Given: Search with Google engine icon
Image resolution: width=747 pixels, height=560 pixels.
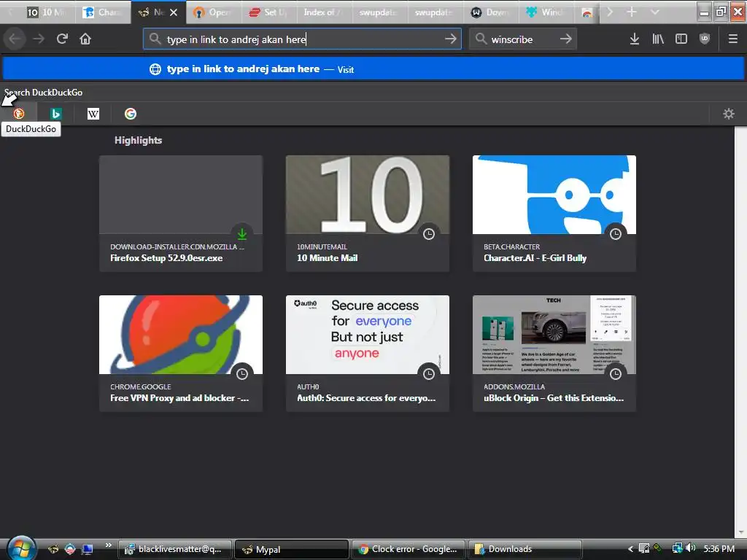Looking at the screenshot, I should pyautogui.click(x=131, y=114).
